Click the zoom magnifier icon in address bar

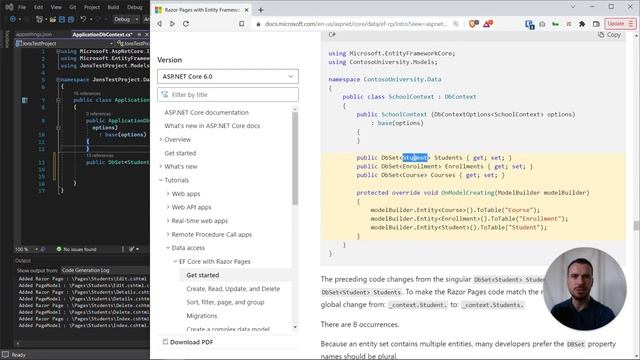[456, 24]
